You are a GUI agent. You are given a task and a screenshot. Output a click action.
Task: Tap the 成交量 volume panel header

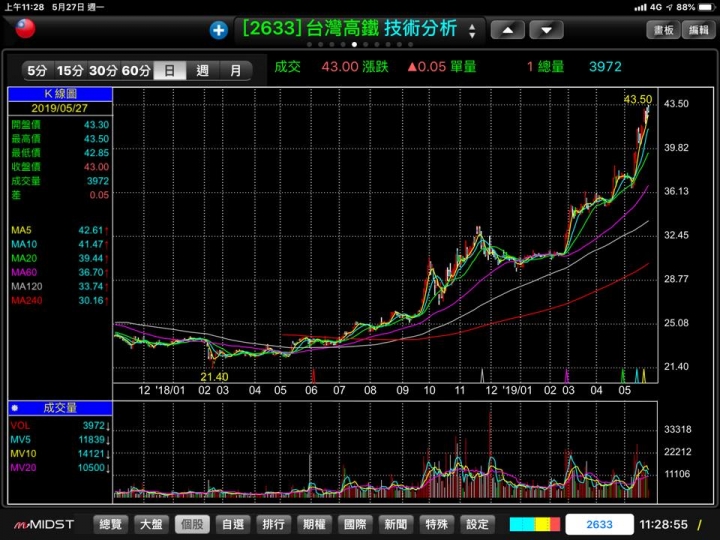[x=60, y=408]
